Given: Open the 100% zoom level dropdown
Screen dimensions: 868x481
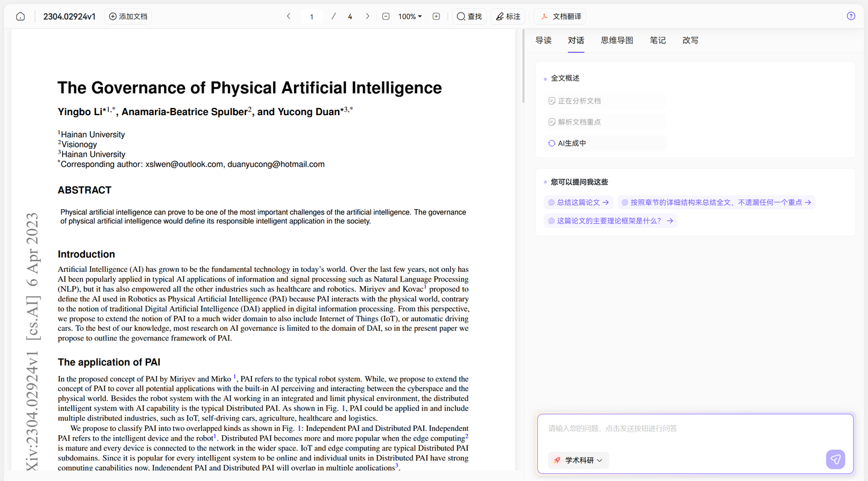Looking at the screenshot, I should coord(410,16).
